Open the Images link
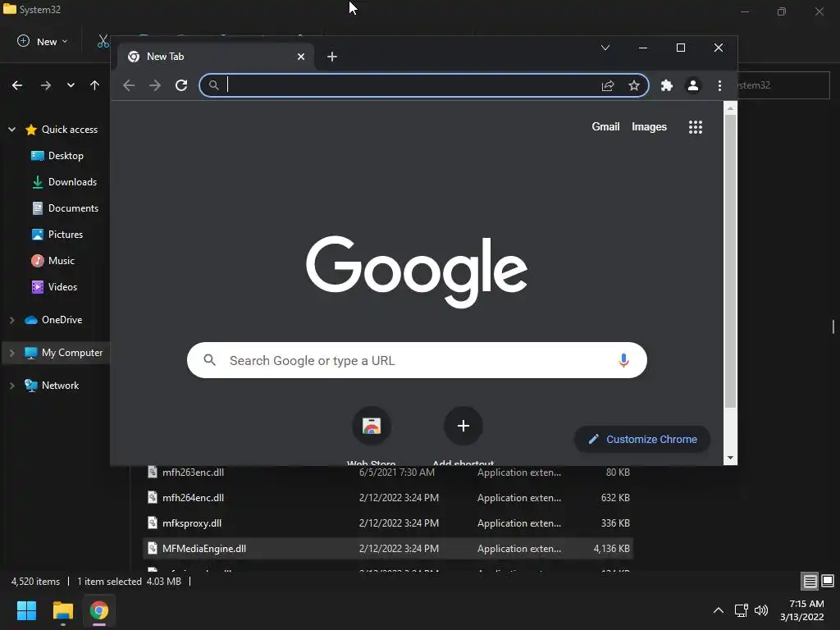Screen dimensions: 840x630 pyautogui.click(x=649, y=126)
